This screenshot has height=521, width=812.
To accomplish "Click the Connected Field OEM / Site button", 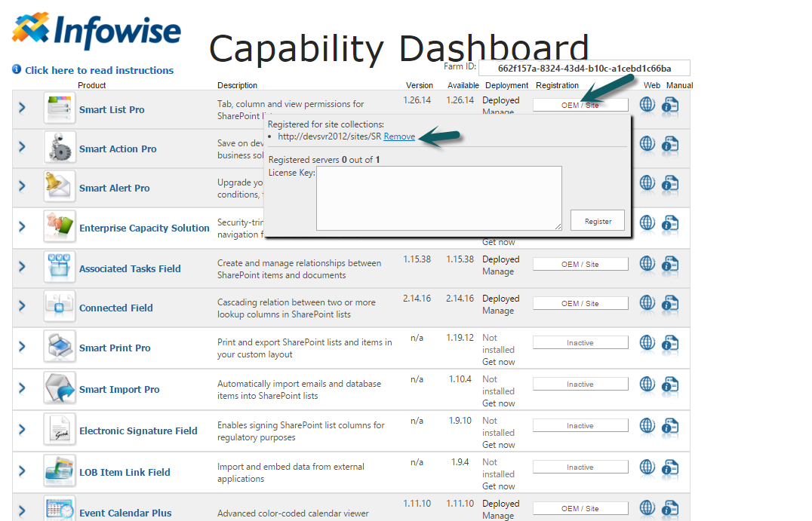I will tap(580, 304).
